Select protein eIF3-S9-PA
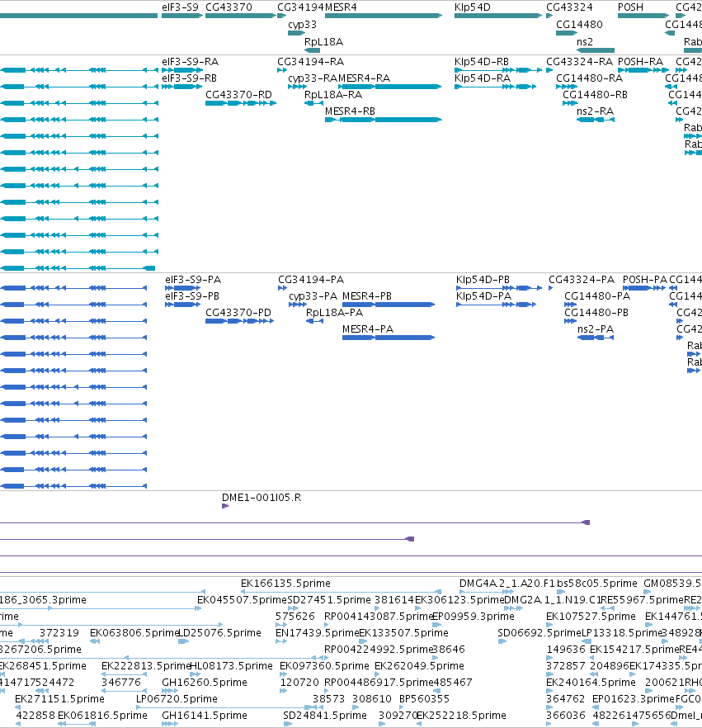 [x=183, y=288]
